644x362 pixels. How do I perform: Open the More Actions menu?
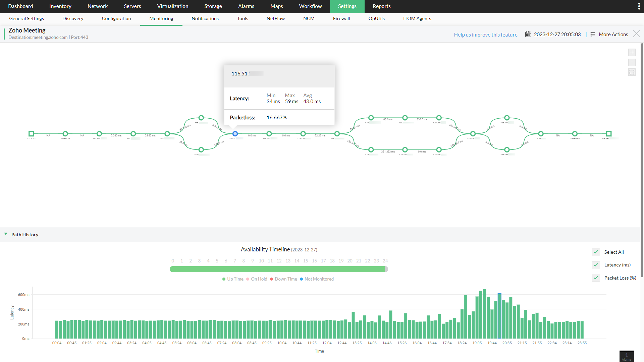click(x=609, y=34)
